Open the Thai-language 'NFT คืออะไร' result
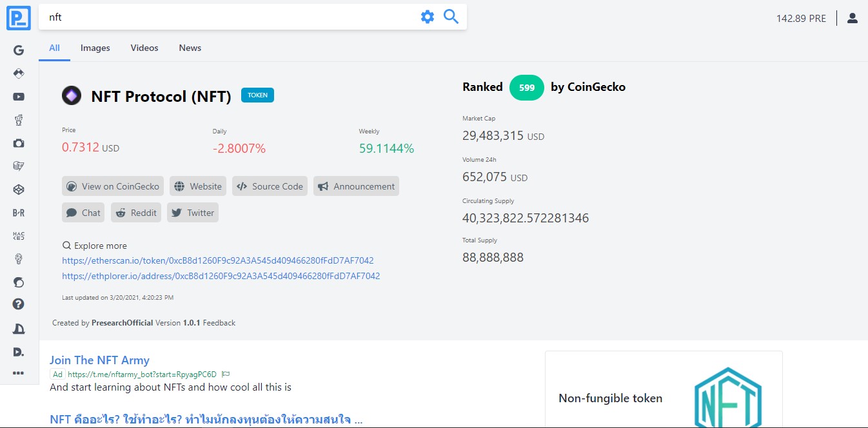Screen dimensions: 868x428 click(x=206, y=420)
